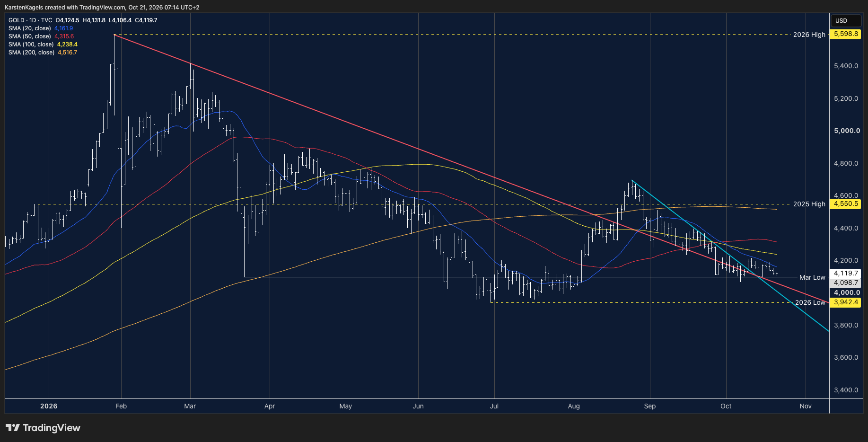Click the Mar label on time axis

point(190,406)
